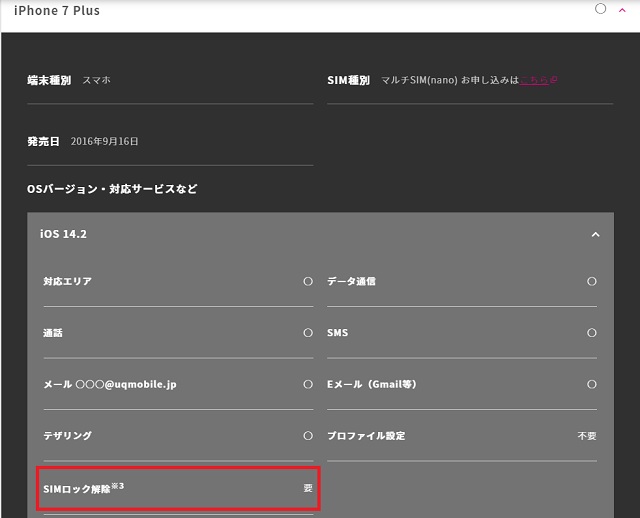
Task: Open the こちら SIM application link
Action: [533, 80]
